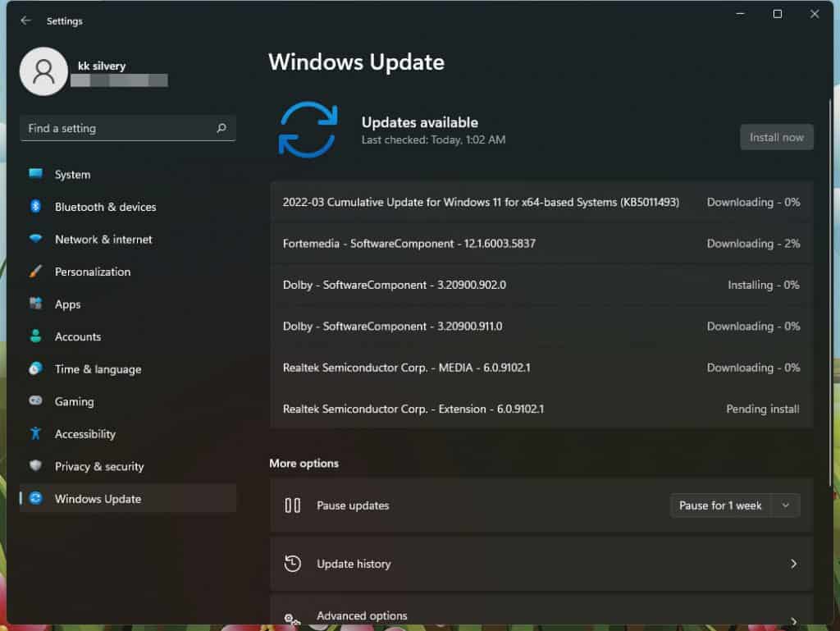Open Personalization settings
Viewport: 840px width, 631px height.
coord(127,272)
